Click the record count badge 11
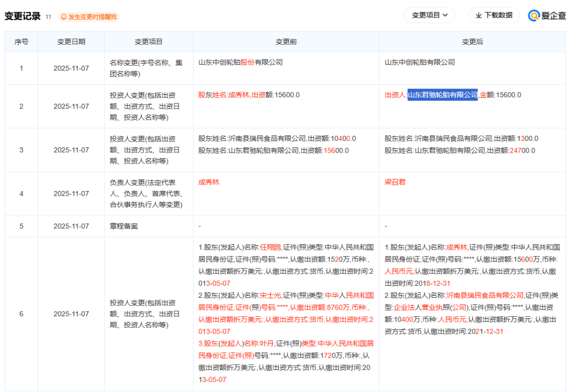 pos(48,17)
